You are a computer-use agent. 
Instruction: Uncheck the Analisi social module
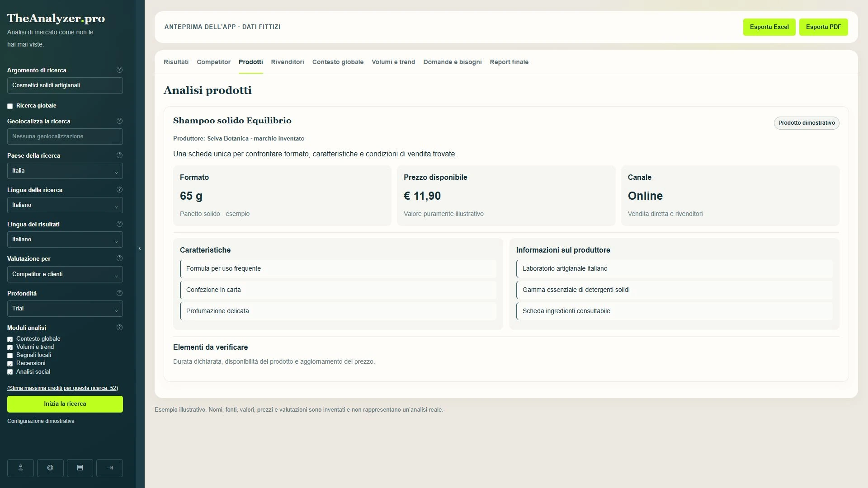[10, 372]
